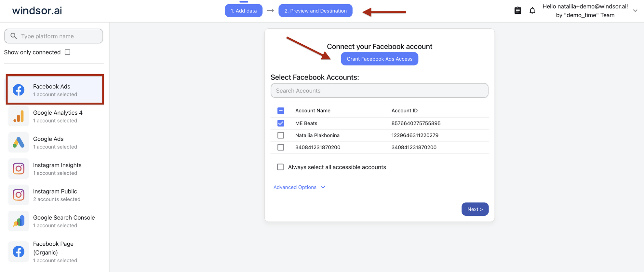Go to step 2. Preview and Destination
The height and width of the screenshot is (272, 644).
pos(315,11)
